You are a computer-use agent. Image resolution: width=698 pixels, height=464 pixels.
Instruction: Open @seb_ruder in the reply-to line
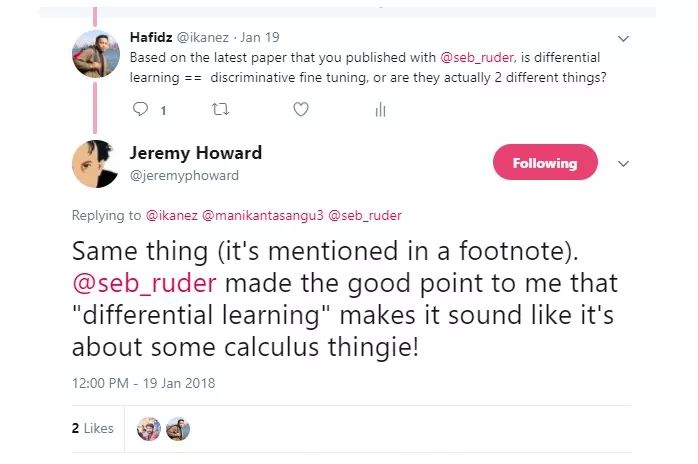click(x=365, y=215)
